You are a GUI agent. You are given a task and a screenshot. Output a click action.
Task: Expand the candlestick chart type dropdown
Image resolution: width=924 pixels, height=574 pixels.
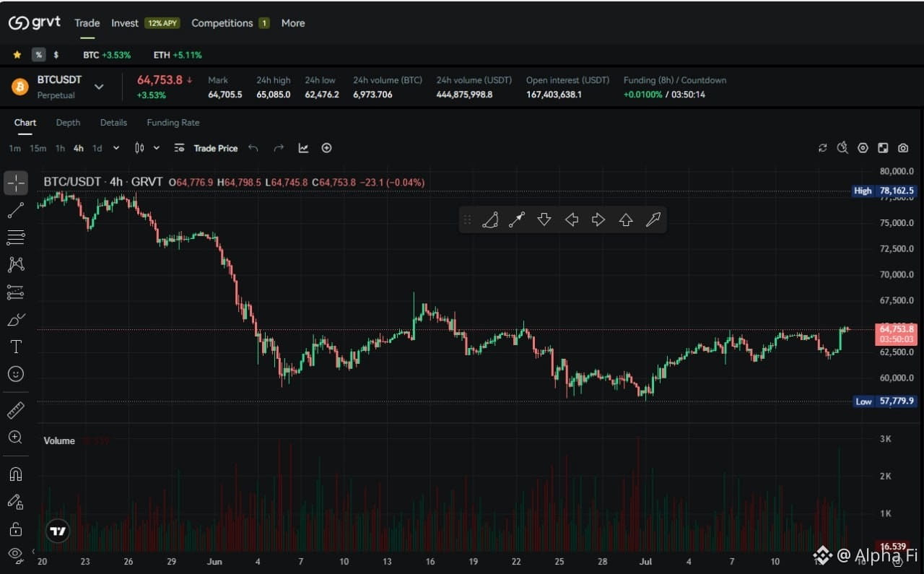pos(157,148)
